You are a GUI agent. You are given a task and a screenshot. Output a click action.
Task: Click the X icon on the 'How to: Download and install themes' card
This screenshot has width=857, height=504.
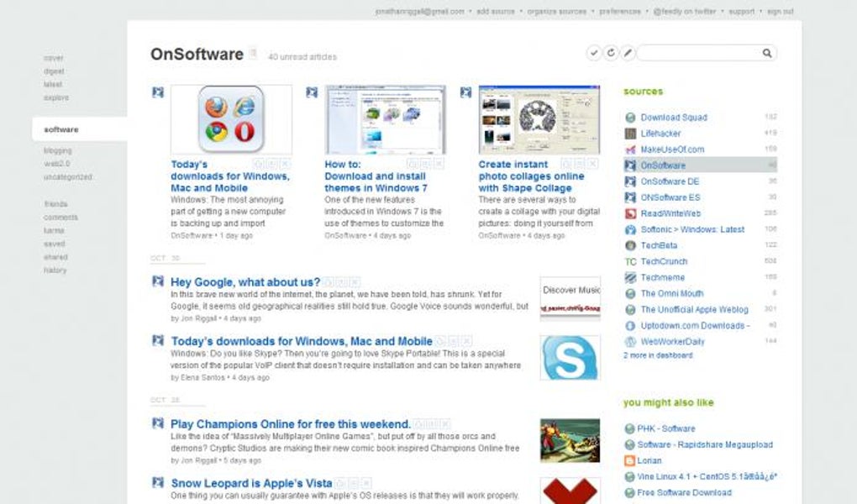click(439, 164)
